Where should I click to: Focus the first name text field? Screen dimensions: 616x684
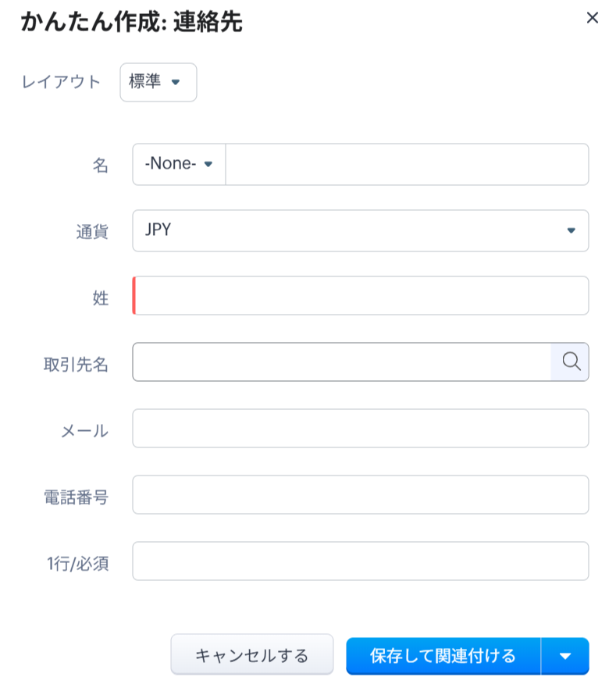406,165
